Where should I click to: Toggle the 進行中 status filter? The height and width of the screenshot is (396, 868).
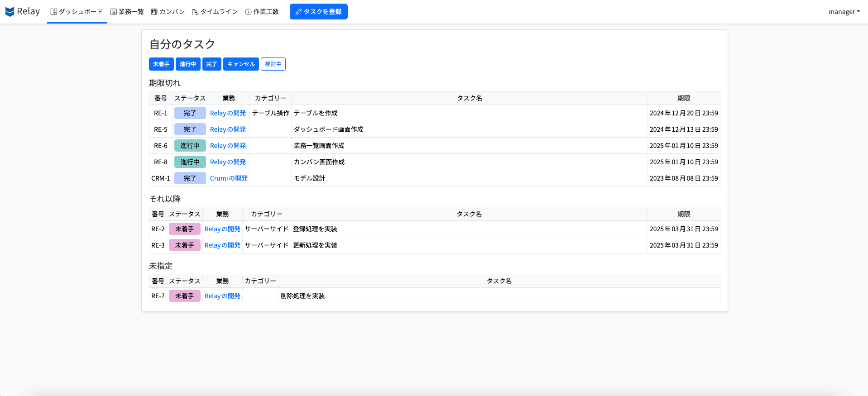click(x=188, y=64)
